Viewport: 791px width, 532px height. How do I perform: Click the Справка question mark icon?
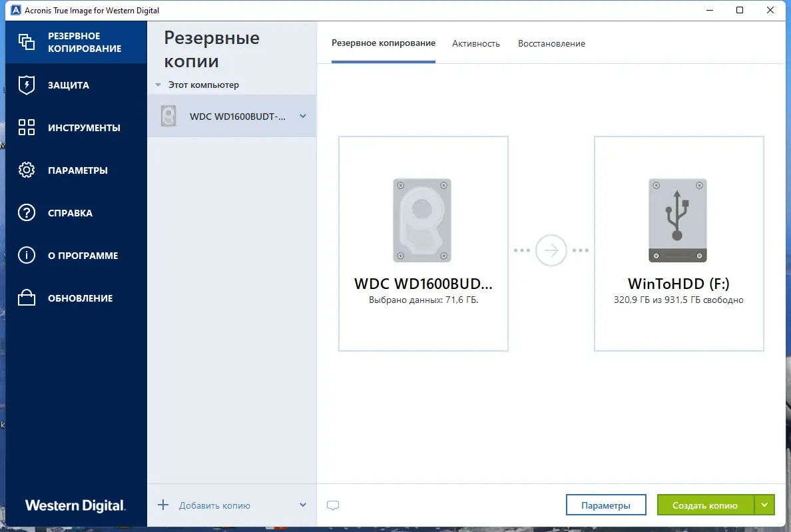point(27,212)
